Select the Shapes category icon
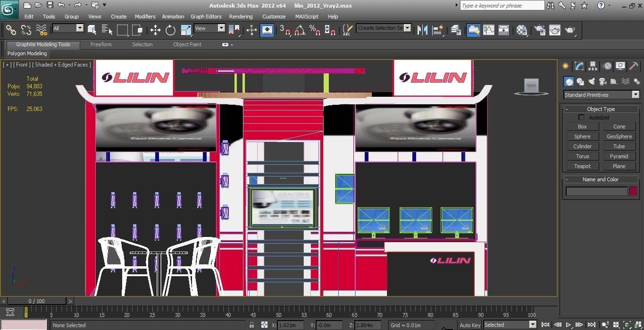 point(580,82)
